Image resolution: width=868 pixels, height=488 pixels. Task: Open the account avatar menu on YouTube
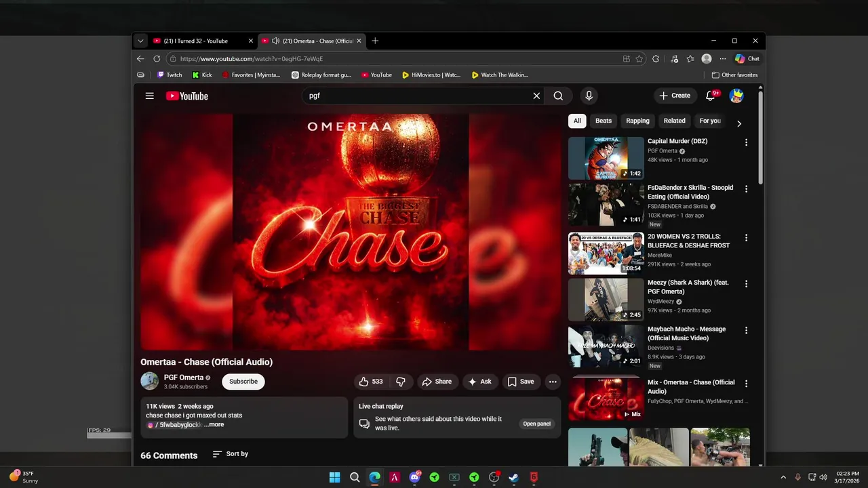pos(736,96)
